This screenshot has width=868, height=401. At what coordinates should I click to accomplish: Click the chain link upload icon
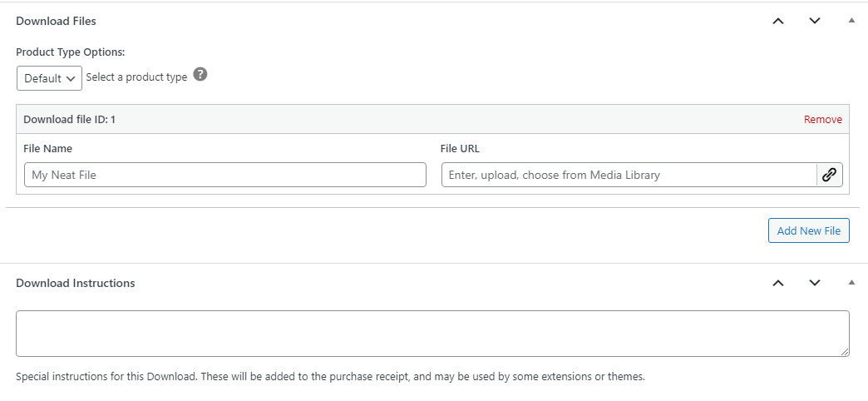(x=829, y=175)
